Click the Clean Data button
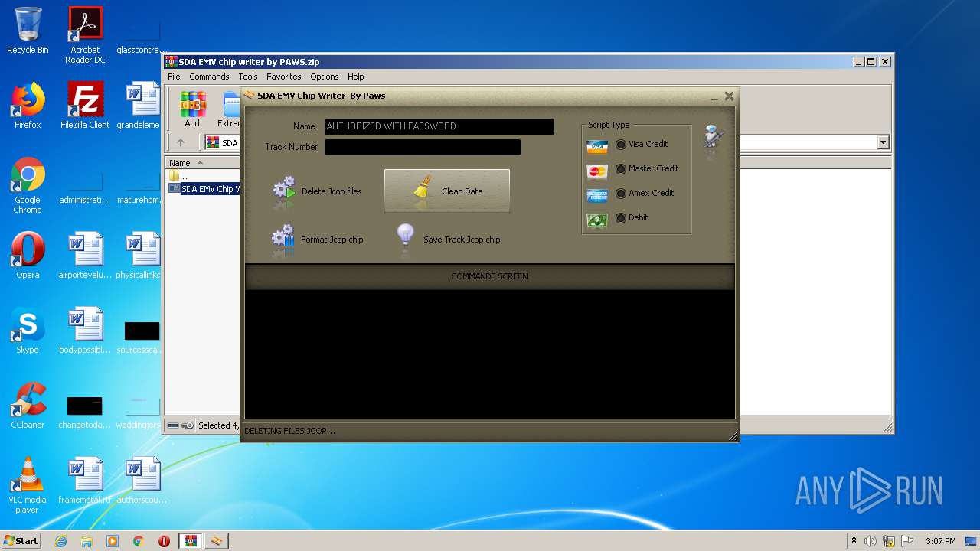The image size is (980, 551). pos(447,191)
